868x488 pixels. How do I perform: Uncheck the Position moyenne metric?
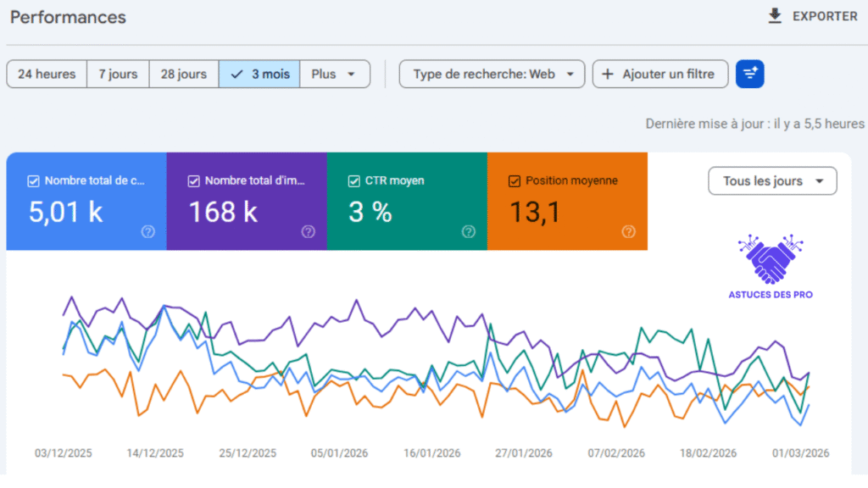point(514,180)
